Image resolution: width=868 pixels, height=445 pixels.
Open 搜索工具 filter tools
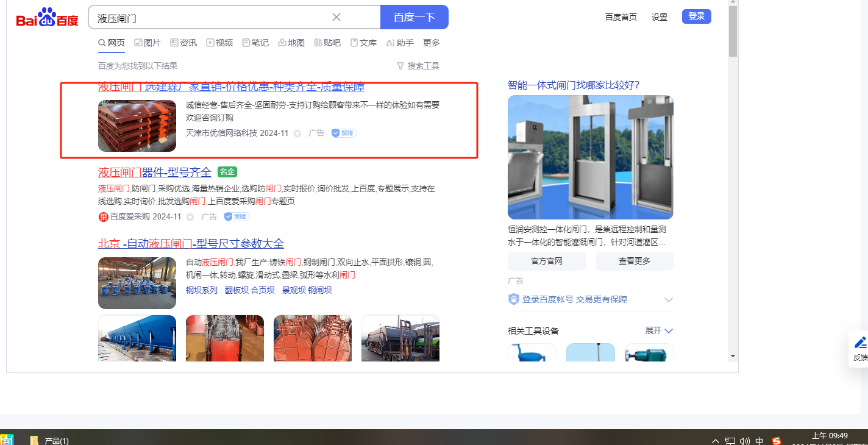[x=418, y=66]
